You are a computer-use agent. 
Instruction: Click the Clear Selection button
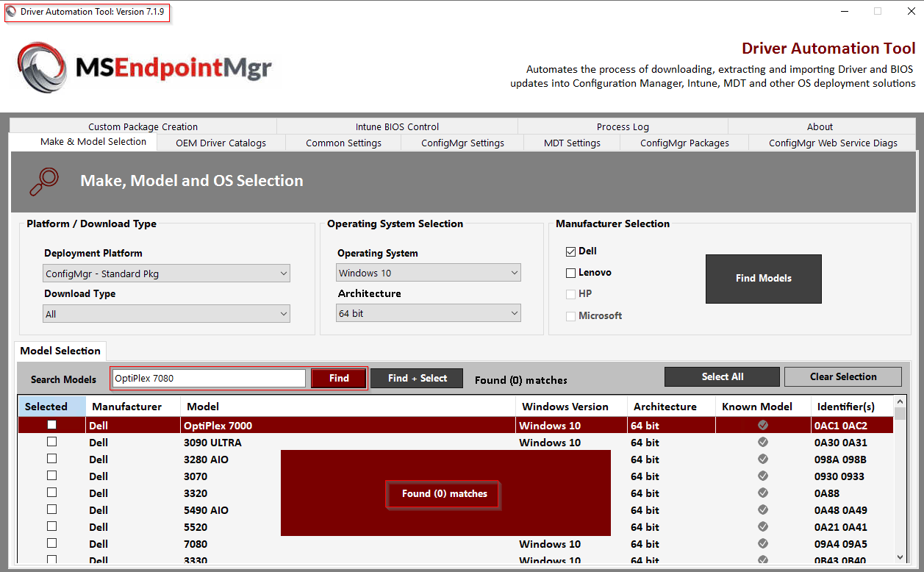843,376
